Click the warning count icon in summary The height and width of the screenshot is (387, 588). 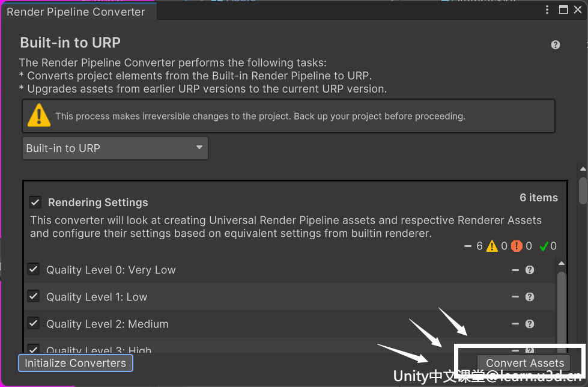[492, 246]
